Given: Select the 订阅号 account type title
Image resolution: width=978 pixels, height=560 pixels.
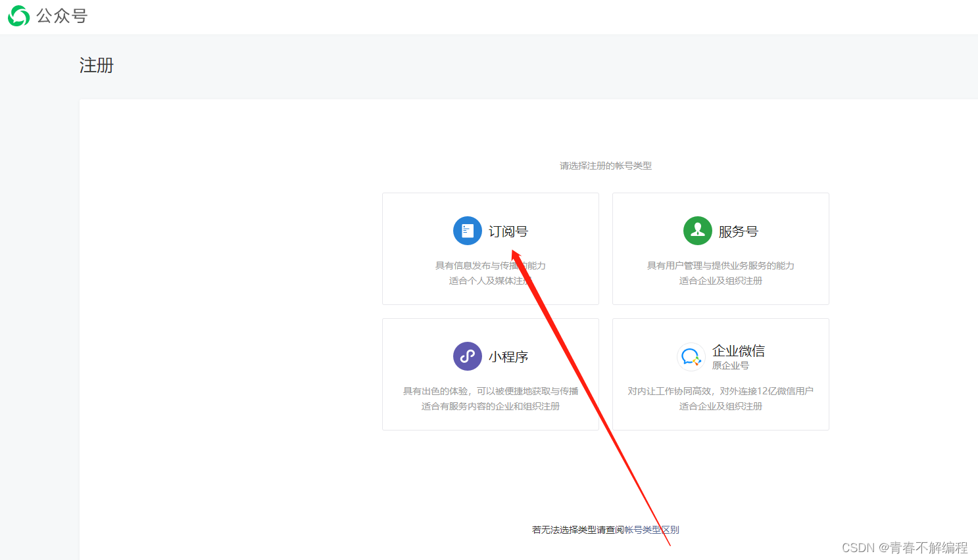Looking at the screenshot, I should [508, 231].
